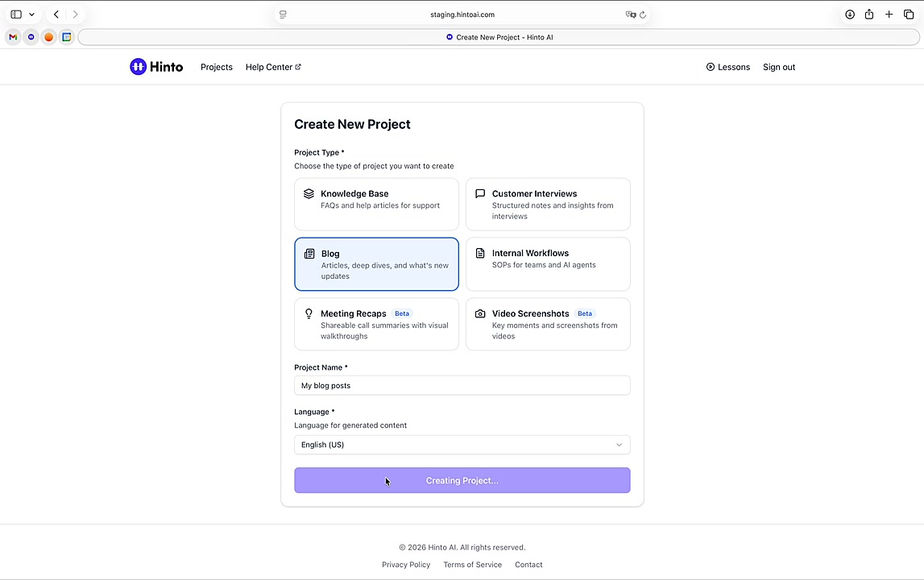The height and width of the screenshot is (580, 924).
Task: Expand the Language dropdown
Action: 462,445
